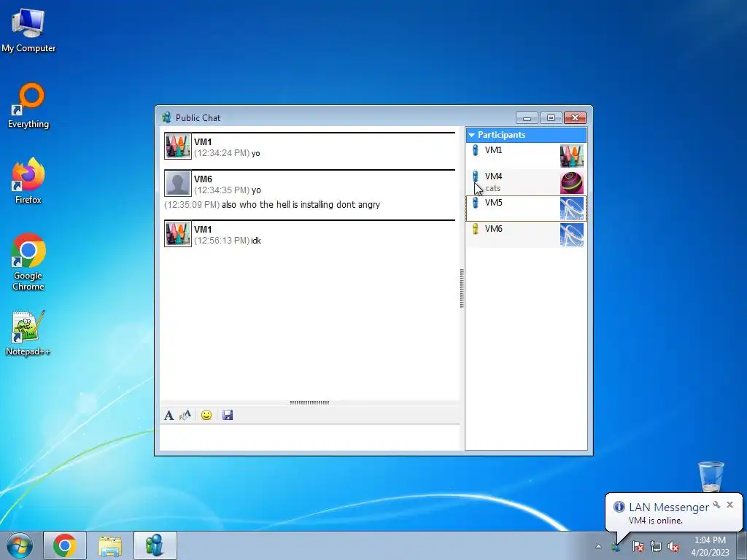The image size is (747, 560).
Task: Select the Notepad++ desktop shortcut
Action: pyautogui.click(x=28, y=333)
